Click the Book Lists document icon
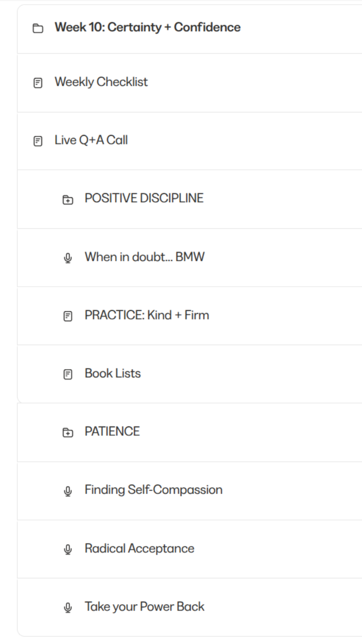 68,374
